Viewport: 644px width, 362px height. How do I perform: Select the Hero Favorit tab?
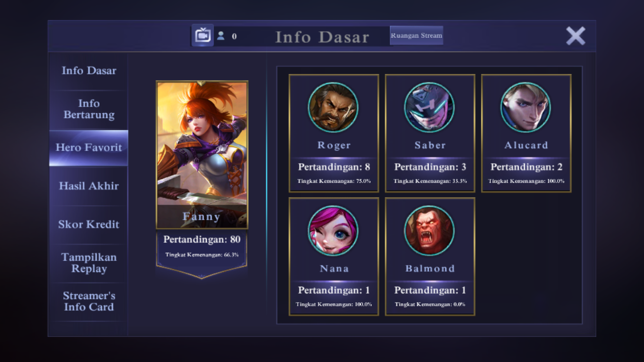(89, 148)
